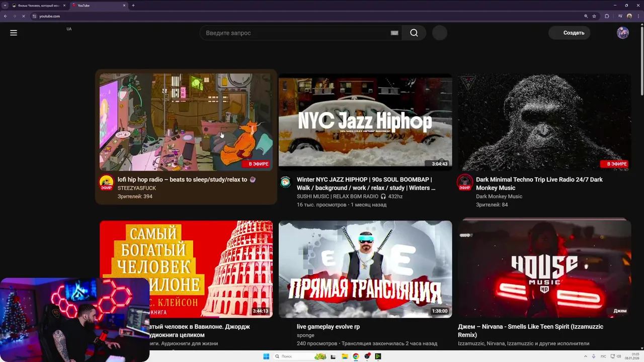Close the Фильм Человек browser tab
The height and width of the screenshot is (362, 644).
pyautogui.click(x=64, y=6)
